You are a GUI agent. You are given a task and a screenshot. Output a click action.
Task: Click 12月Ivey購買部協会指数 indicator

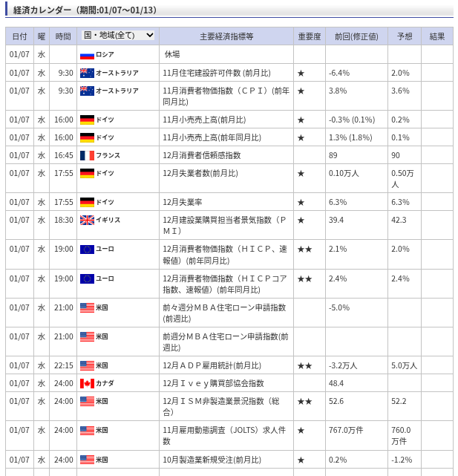pos(213,383)
